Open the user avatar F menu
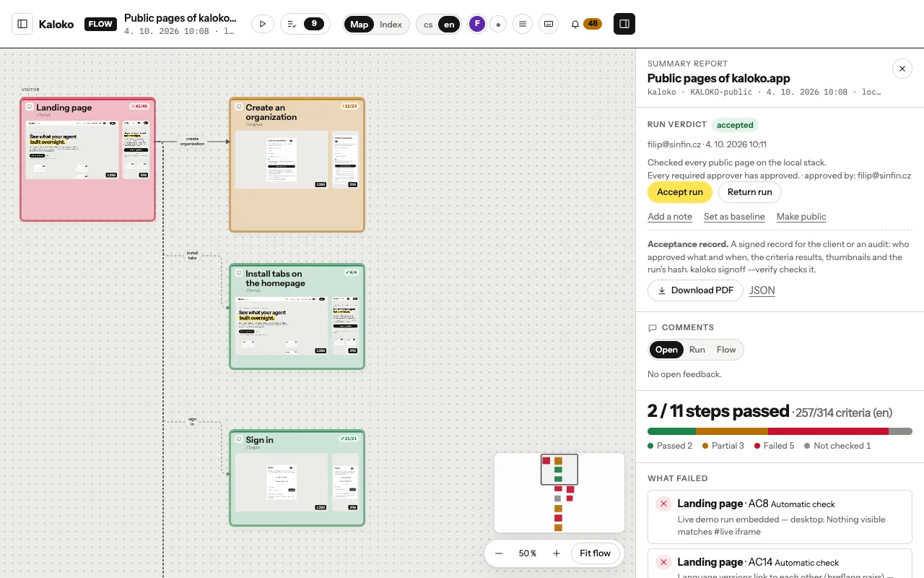Screen dimensions: 924x578 point(476,24)
